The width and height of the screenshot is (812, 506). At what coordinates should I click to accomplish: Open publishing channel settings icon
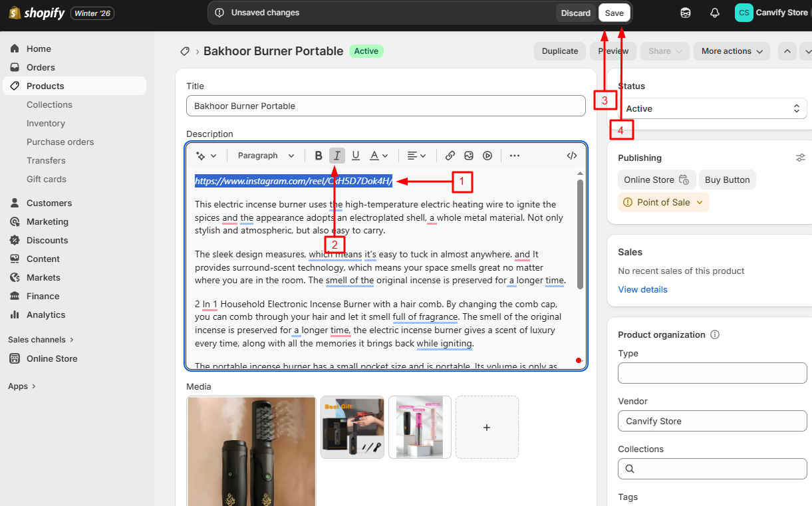(x=801, y=158)
